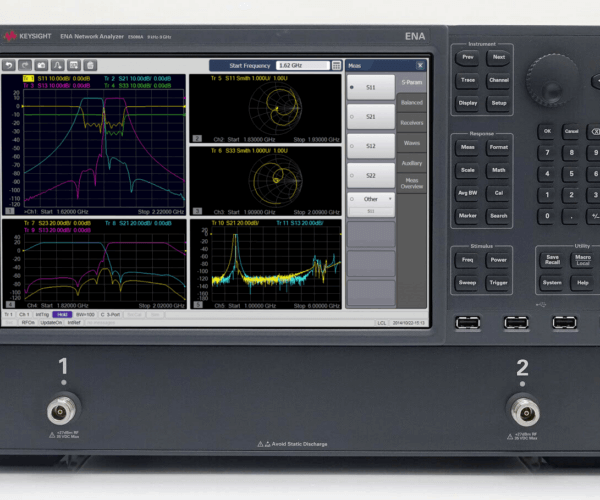Screen dimensions: 600x500
Task: Select the S22 measurement radio button
Action: pyautogui.click(x=352, y=176)
